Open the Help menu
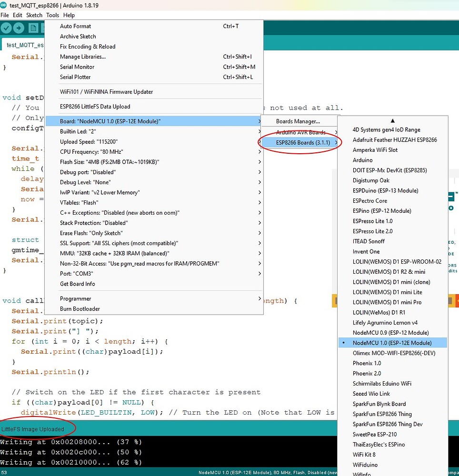 pyautogui.click(x=69, y=15)
